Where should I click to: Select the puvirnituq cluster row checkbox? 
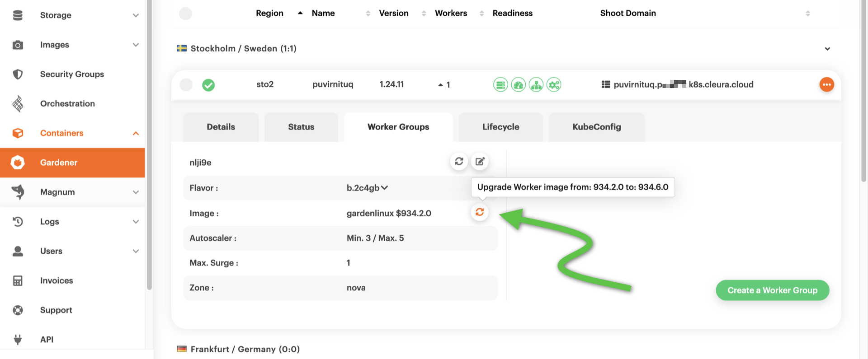point(186,84)
